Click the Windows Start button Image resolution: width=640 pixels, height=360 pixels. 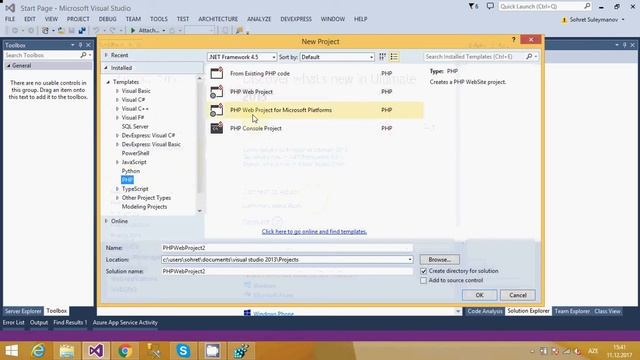coord(11,351)
